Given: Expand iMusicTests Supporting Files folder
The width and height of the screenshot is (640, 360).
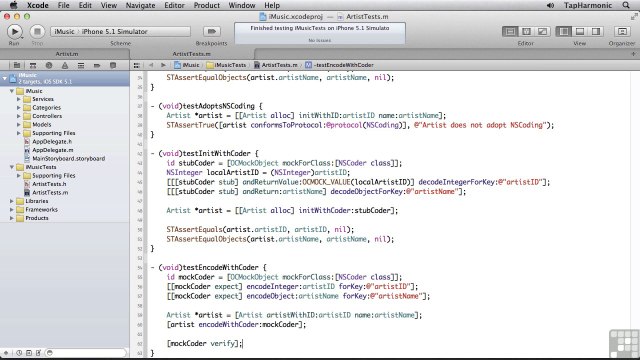Looking at the screenshot, I should coord(19,176).
